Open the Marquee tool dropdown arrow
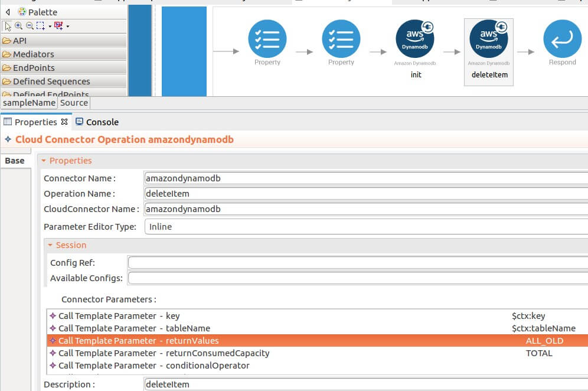Viewport: 588px width, 391px height. [50, 26]
